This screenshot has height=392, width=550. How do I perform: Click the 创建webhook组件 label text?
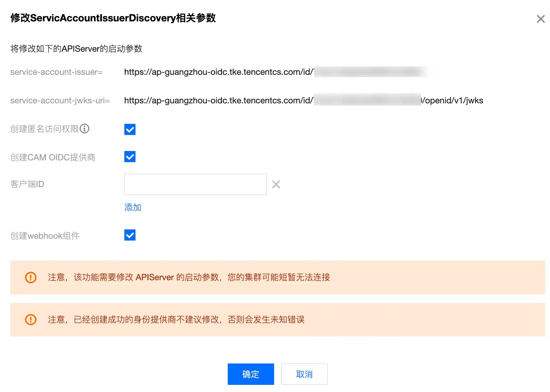(x=45, y=236)
